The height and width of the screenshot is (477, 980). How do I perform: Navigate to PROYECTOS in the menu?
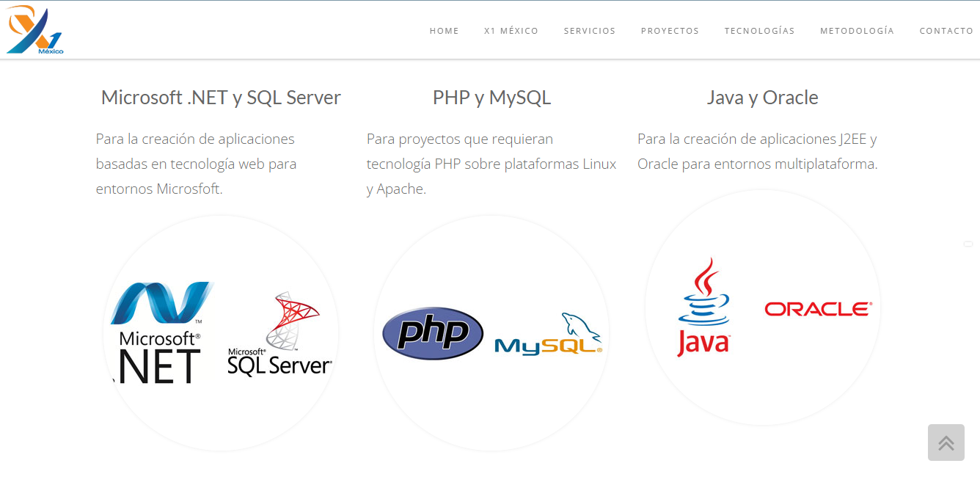(x=670, y=31)
